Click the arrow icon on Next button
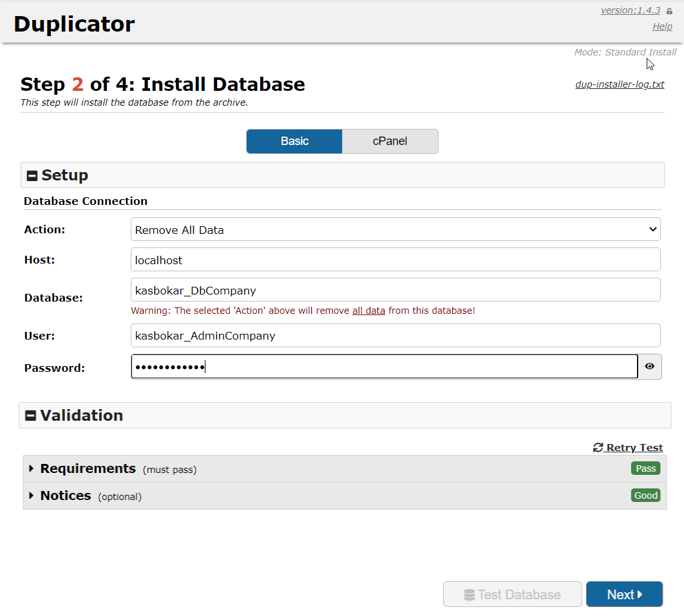Image resolution: width=684 pixels, height=616 pixels. pos(640,594)
